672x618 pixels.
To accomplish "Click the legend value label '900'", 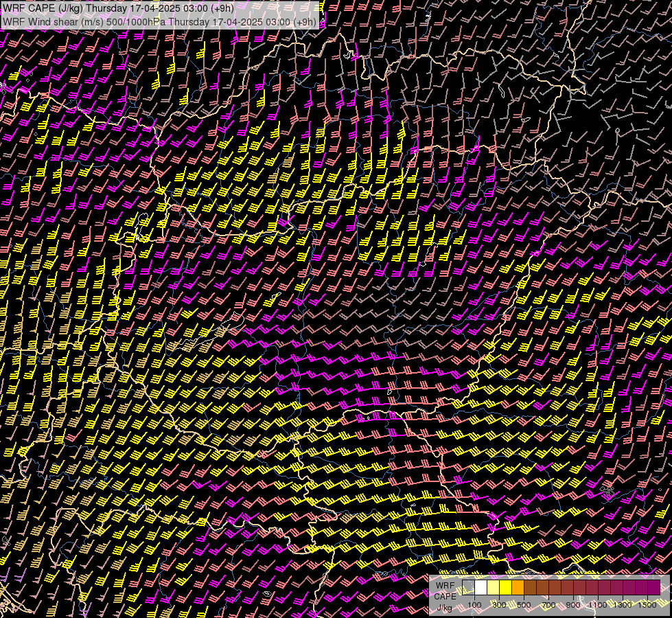I will pos(573,605).
